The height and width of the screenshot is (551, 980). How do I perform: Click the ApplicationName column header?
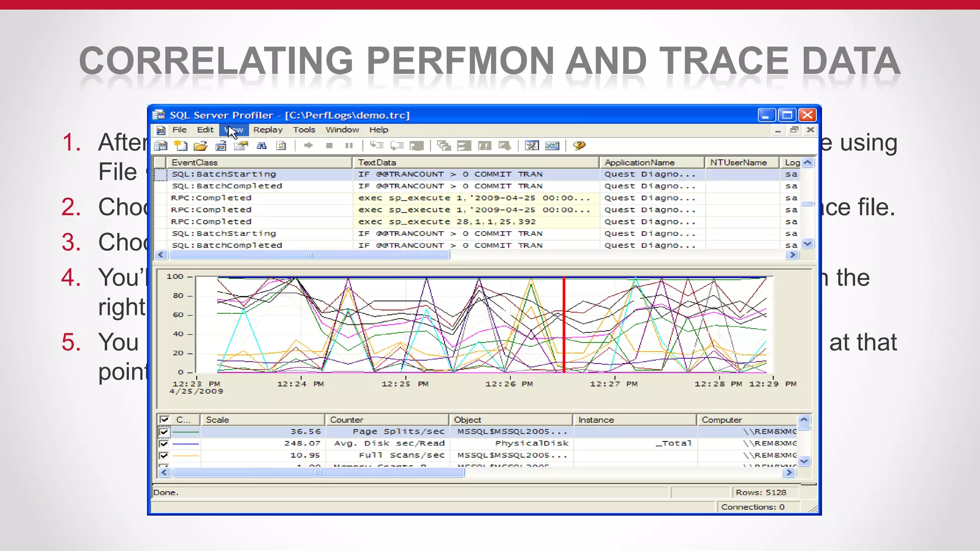652,163
